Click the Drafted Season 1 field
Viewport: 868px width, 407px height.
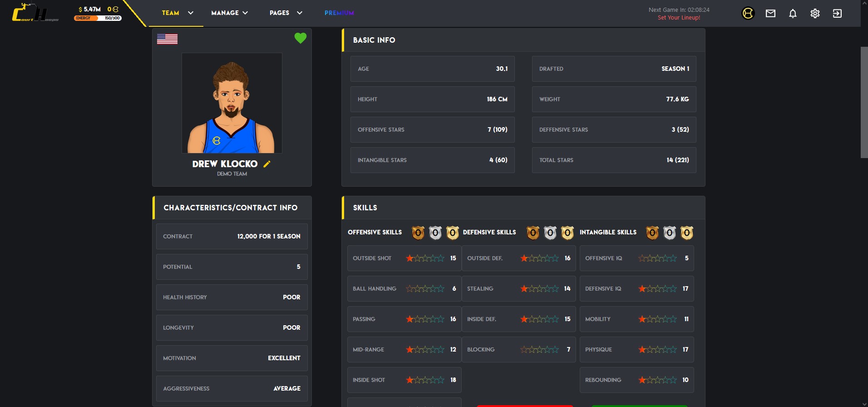(614, 69)
